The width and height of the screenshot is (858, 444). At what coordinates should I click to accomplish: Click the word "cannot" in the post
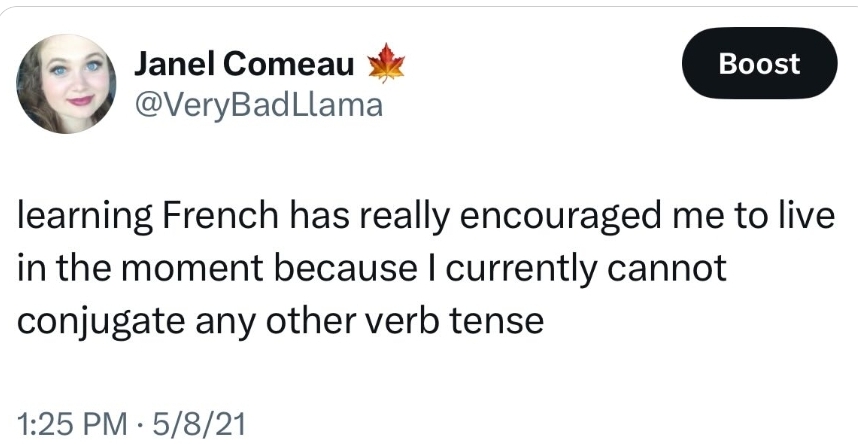pos(665,269)
